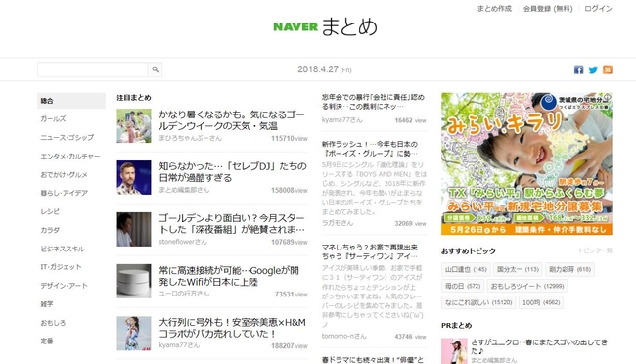The width and height of the screenshot is (636, 364).
Task: Open the Google Wifi article thumbnail
Action: click(x=134, y=281)
